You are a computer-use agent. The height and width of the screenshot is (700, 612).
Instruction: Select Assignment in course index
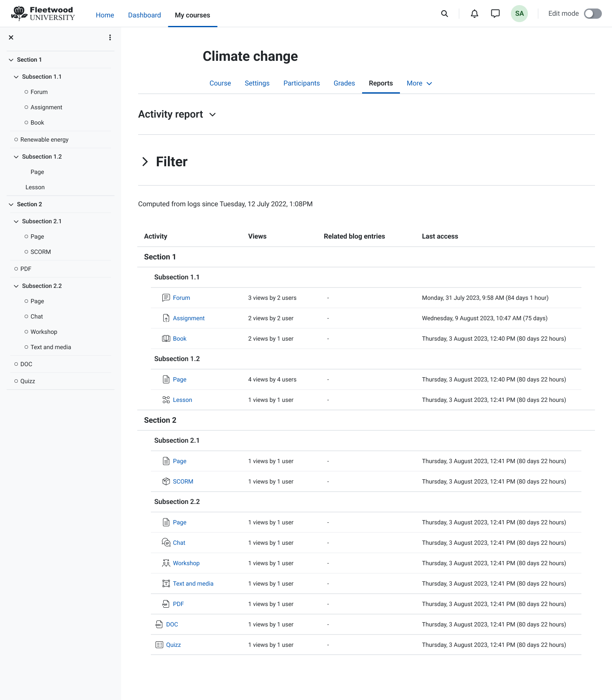tap(46, 107)
